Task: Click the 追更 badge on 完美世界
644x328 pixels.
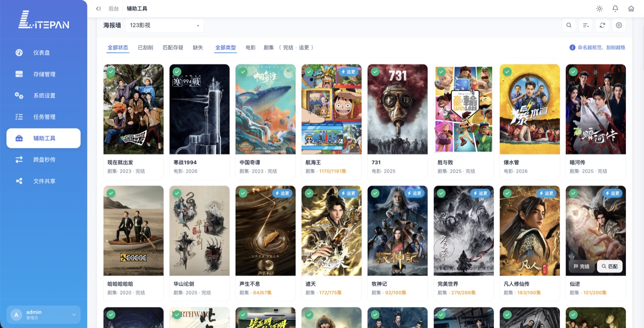Action: tap(481, 193)
